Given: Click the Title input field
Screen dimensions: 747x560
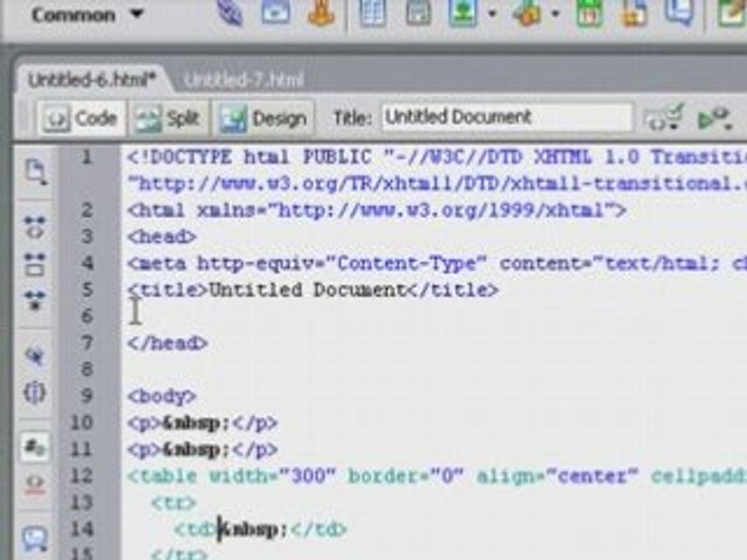Looking at the screenshot, I should point(507,117).
